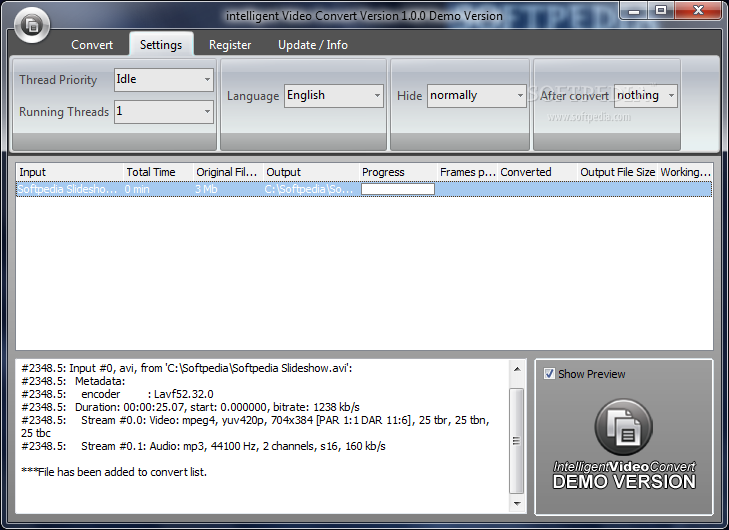Click the C:\Softpedia output path cell
The height and width of the screenshot is (530, 729).
pyautogui.click(x=309, y=189)
